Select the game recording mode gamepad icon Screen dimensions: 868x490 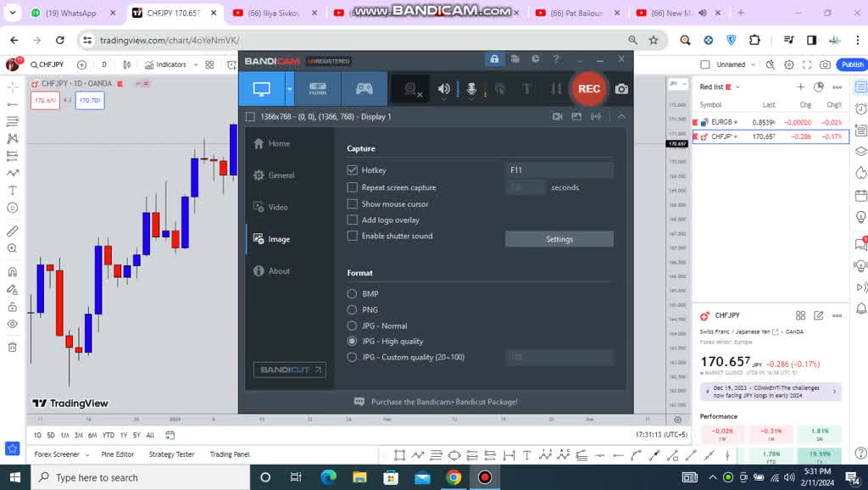point(364,89)
